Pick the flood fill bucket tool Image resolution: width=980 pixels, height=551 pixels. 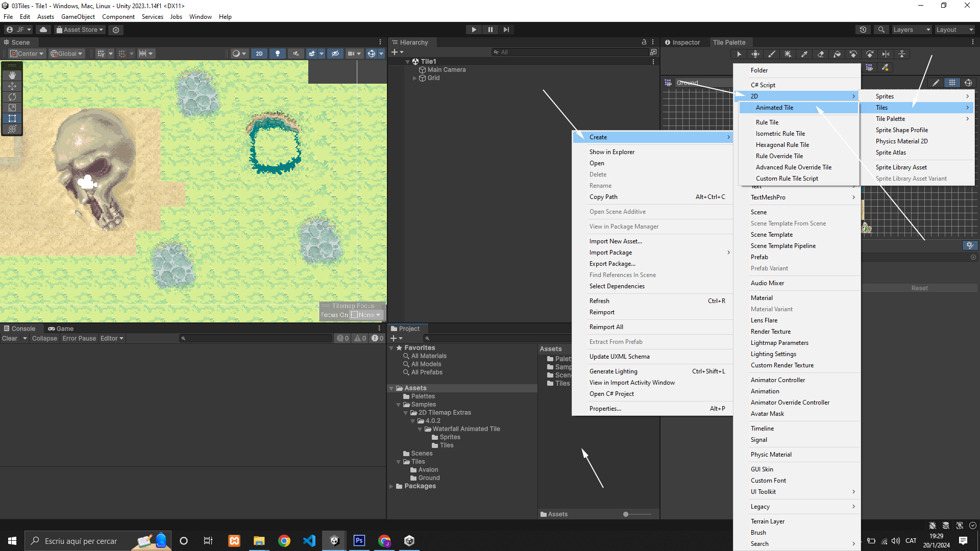(x=837, y=54)
